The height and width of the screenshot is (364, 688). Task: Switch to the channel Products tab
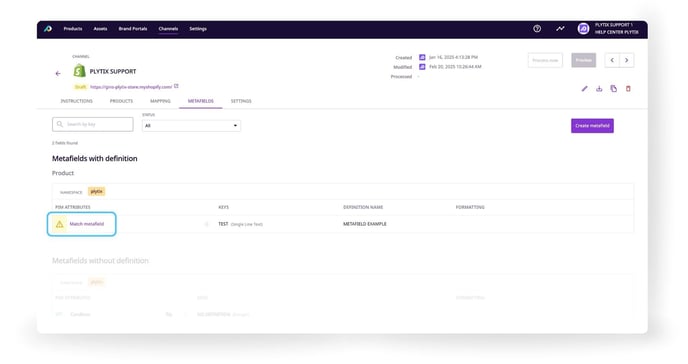tap(121, 101)
